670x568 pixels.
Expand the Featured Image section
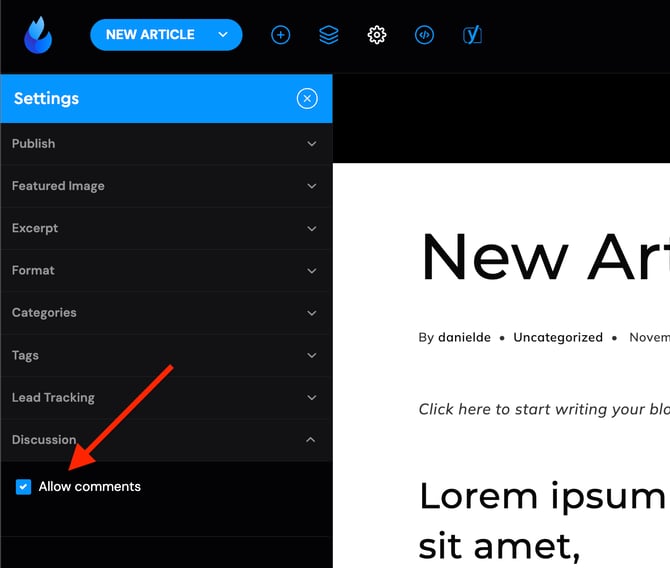point(166,186)
